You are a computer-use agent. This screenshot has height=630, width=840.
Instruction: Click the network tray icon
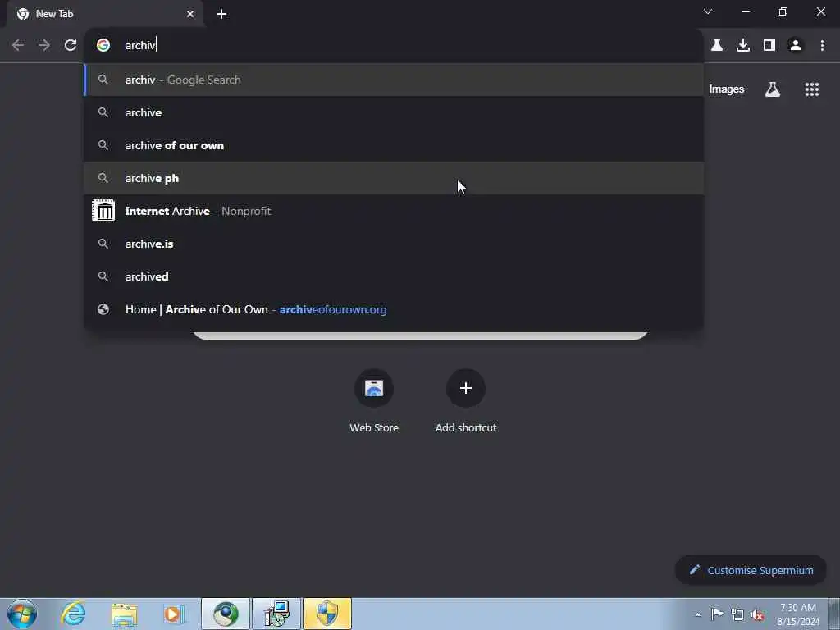tap(737, 614)
